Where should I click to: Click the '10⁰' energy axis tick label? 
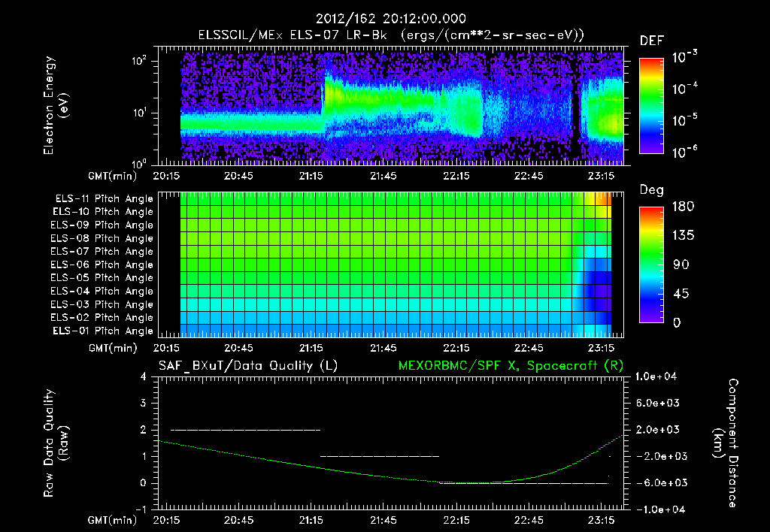click(139, 164)
